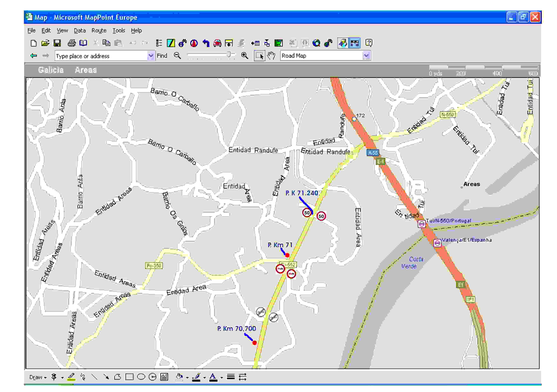Select the Text Box drawing tool
This screenshot has height=392, width=557.
[164, 377]
